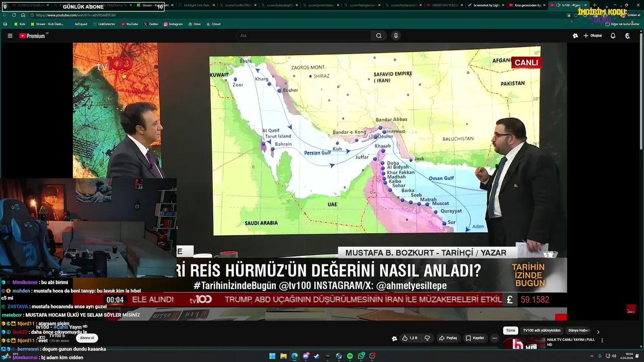Switch to HINDISTAN YOLCU tab
644x362 pixels.
(x=445, y=5)
